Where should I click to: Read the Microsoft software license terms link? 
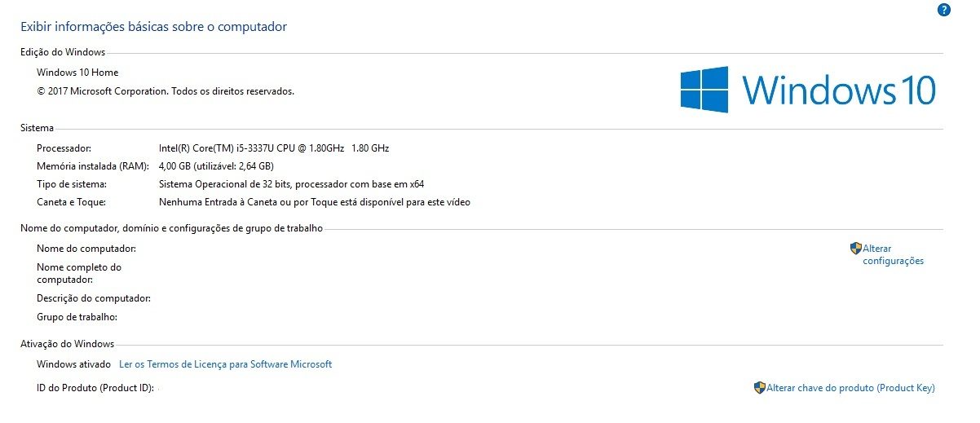226,364
